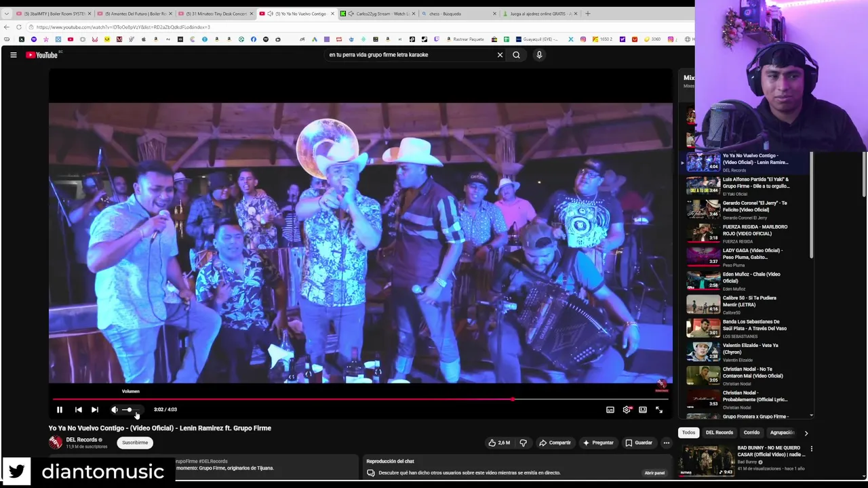The width and height of the screenshot is (868, 488).
Task: Show more filter chips with arrow
Action: point(806,432)
